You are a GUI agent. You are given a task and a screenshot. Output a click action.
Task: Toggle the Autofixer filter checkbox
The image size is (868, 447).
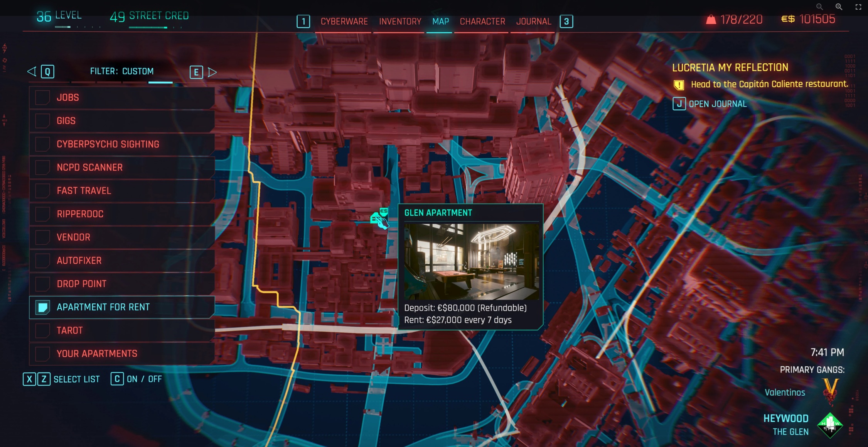tap(42, 261)
